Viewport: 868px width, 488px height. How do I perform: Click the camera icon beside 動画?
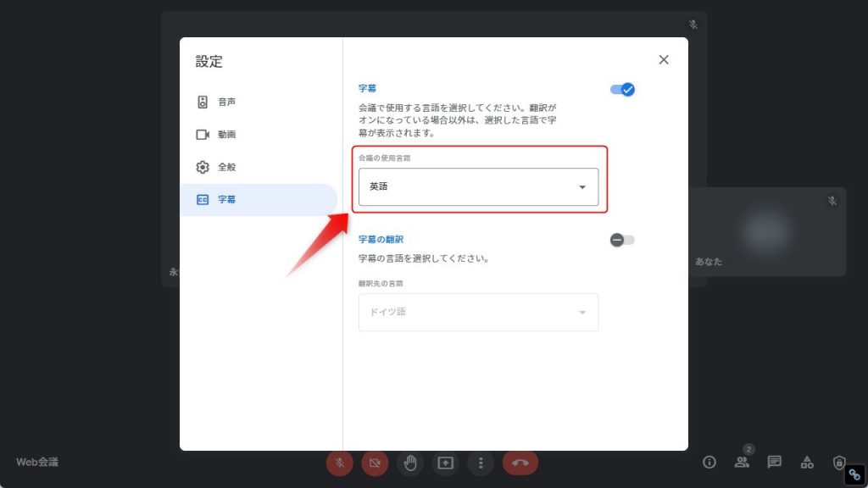[203, 135]
